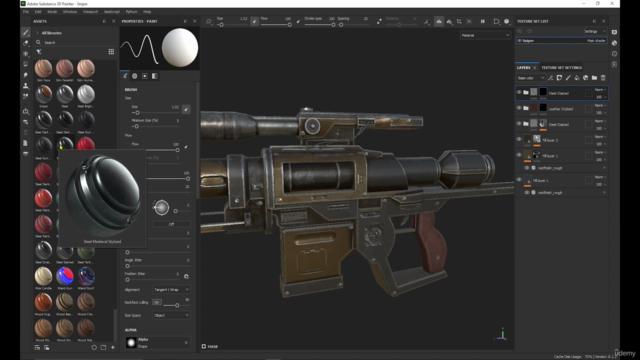Add a fill layer icon
Screen dimensions: 640x360
(x=577, y=78)
